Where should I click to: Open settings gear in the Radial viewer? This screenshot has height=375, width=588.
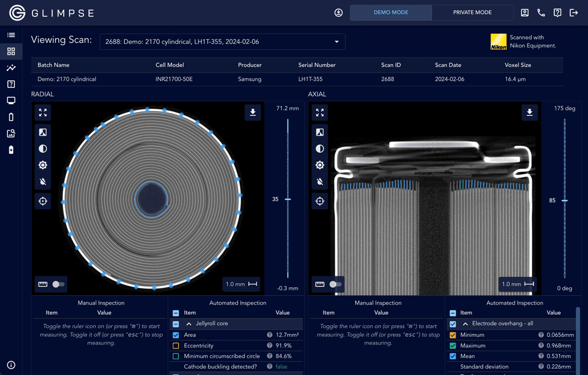(43, 165)
